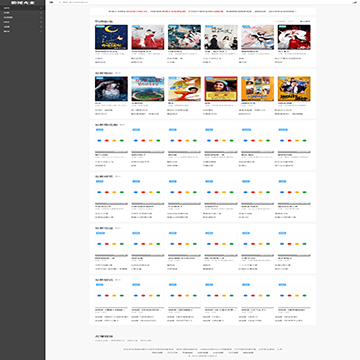Open the fifth sidebar menu category

22,27
